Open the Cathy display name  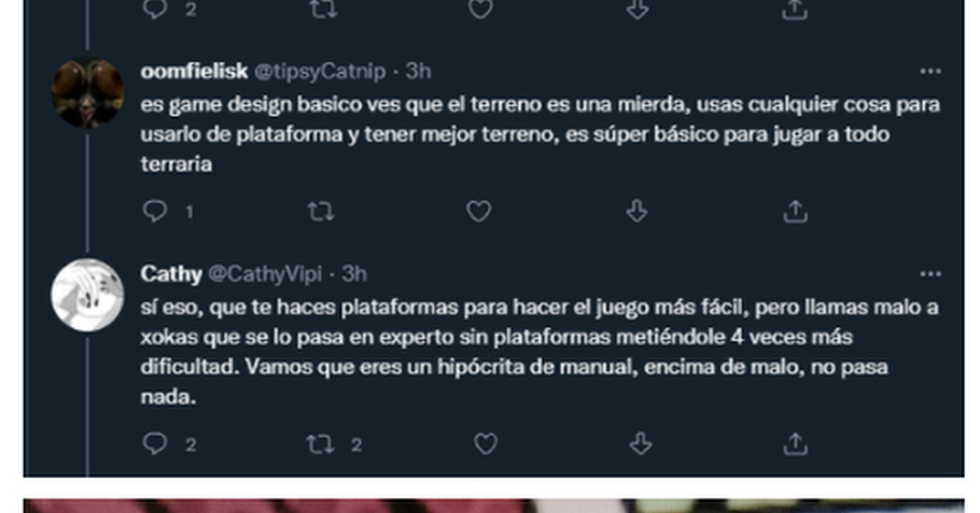(171, 274)
